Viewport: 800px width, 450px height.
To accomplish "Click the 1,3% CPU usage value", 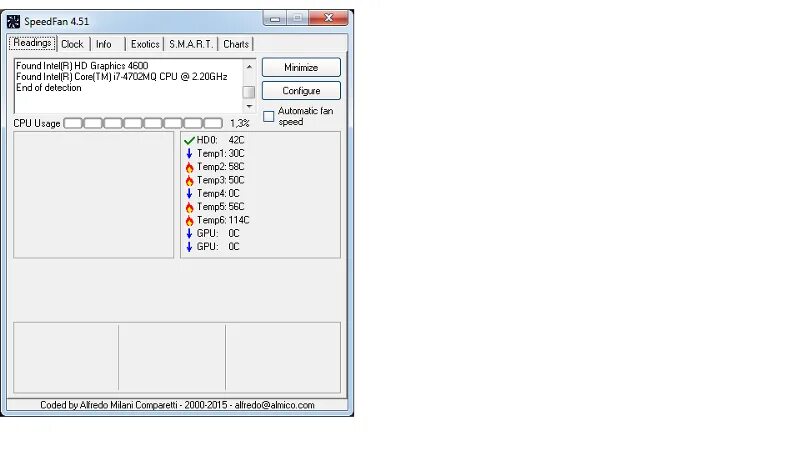I will (239, 123).
